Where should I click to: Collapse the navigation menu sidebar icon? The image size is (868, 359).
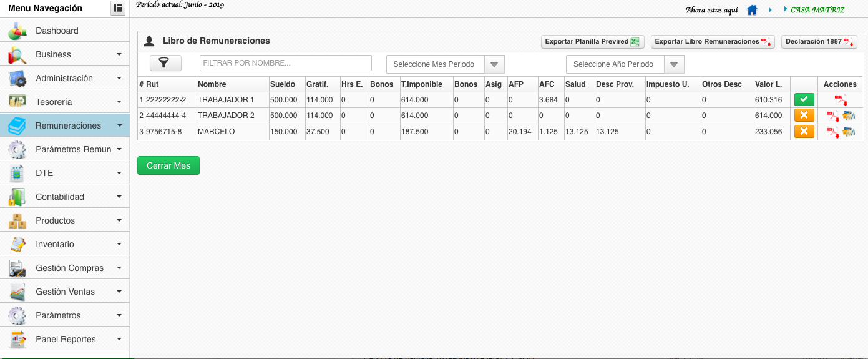[x=117, y=8]
